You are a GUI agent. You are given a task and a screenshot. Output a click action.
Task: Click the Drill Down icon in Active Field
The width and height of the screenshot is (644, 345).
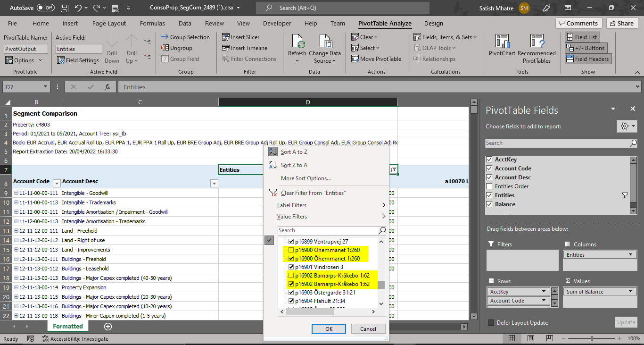pyautogui.click(x=112, y=47)
